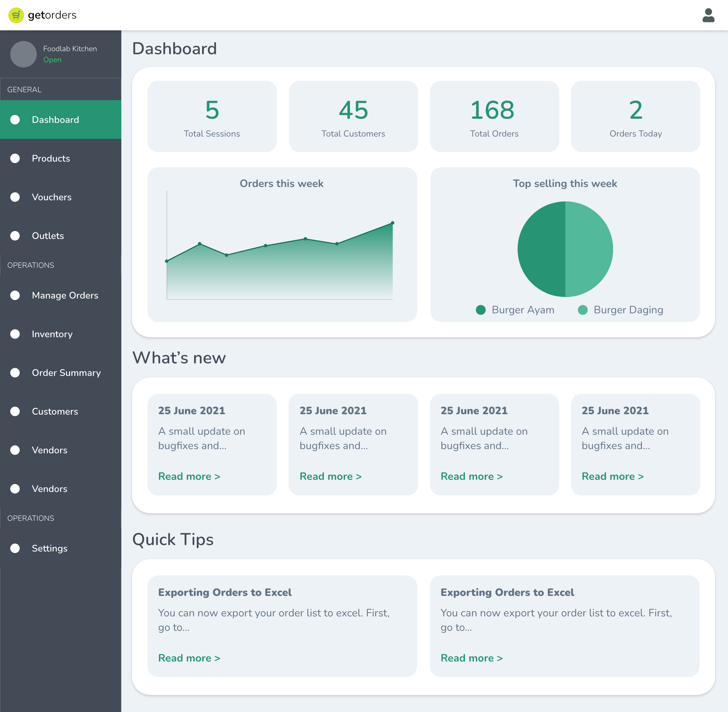Open Order Summary page

pos(66,372)
